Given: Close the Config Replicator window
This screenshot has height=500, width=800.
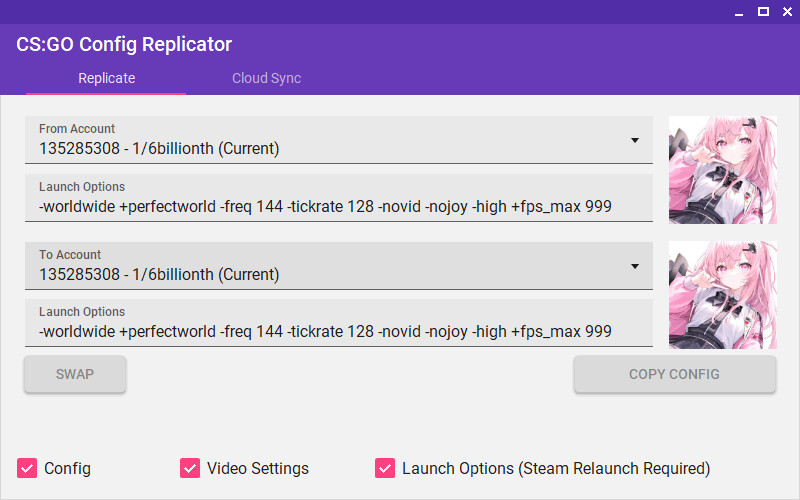Looking at the screenshot, I should (x=787, y=12).
